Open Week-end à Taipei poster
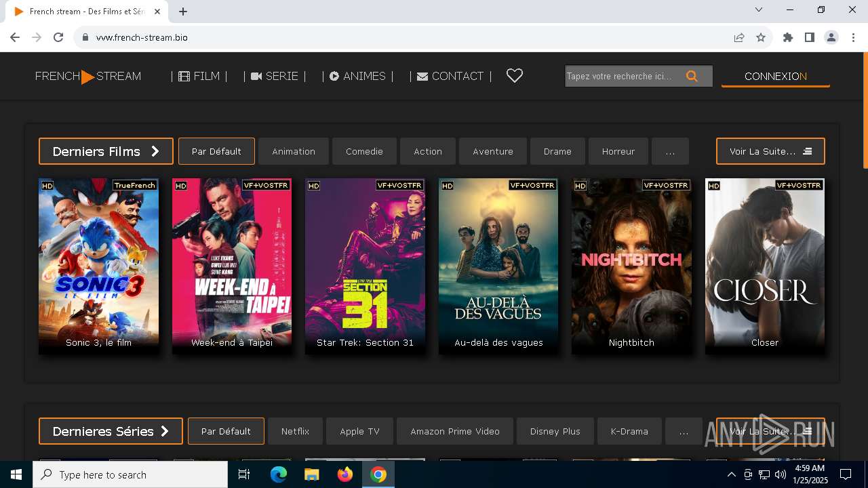Screen dimensions: 868x488 coord(232,266)
